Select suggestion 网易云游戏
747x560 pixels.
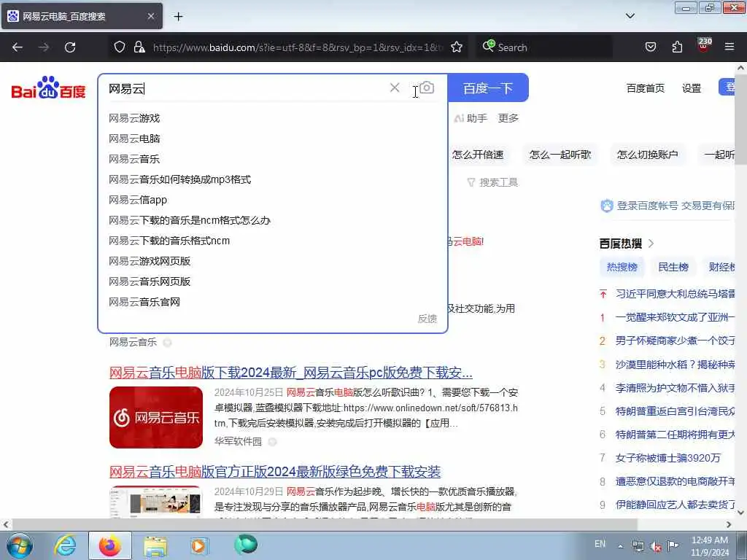click(134, 118)
